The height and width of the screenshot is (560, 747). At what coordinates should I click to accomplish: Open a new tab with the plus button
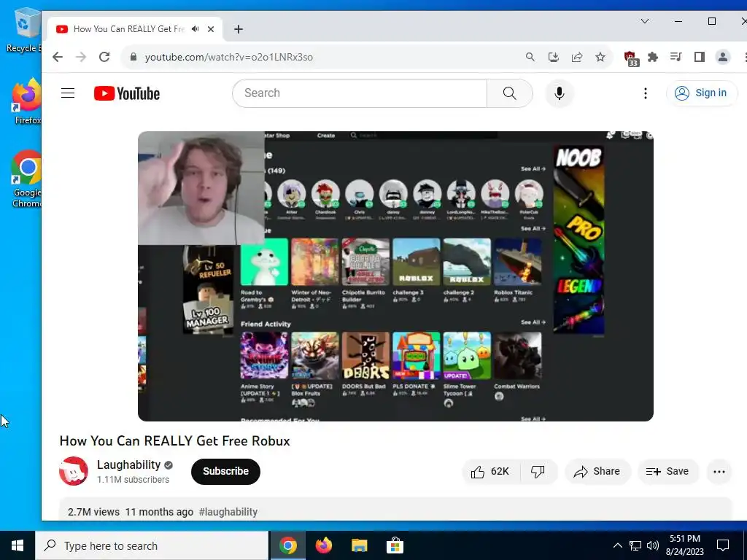click(x=239, y=29)
